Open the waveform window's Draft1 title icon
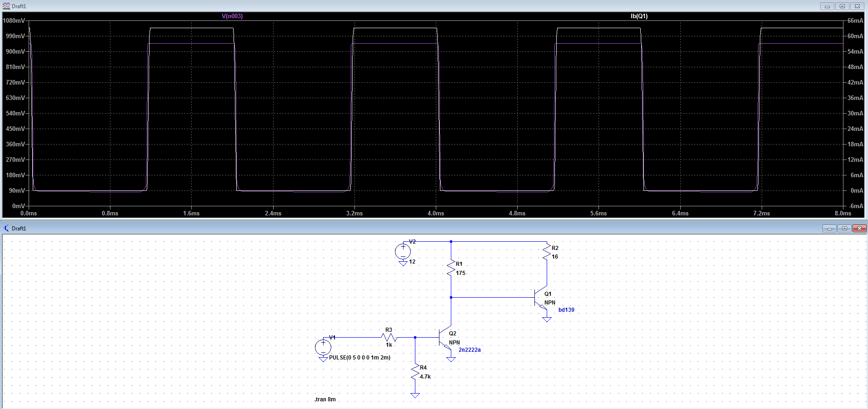 click(6, 6)
